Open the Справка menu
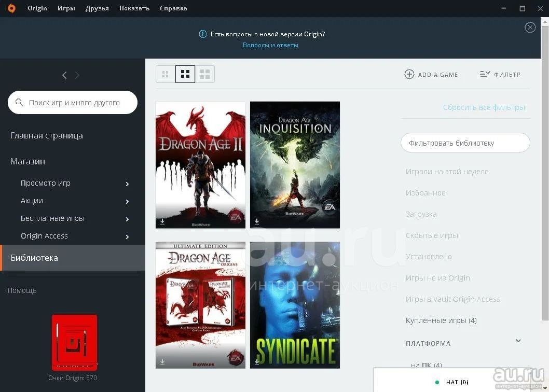The image size is (549, 392). click(x=173, y=8)
